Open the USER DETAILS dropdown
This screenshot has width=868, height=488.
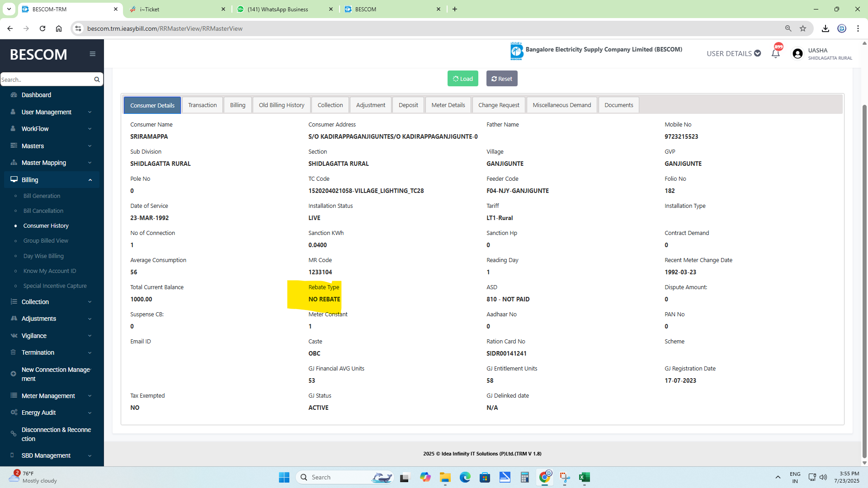pos(733,53)
